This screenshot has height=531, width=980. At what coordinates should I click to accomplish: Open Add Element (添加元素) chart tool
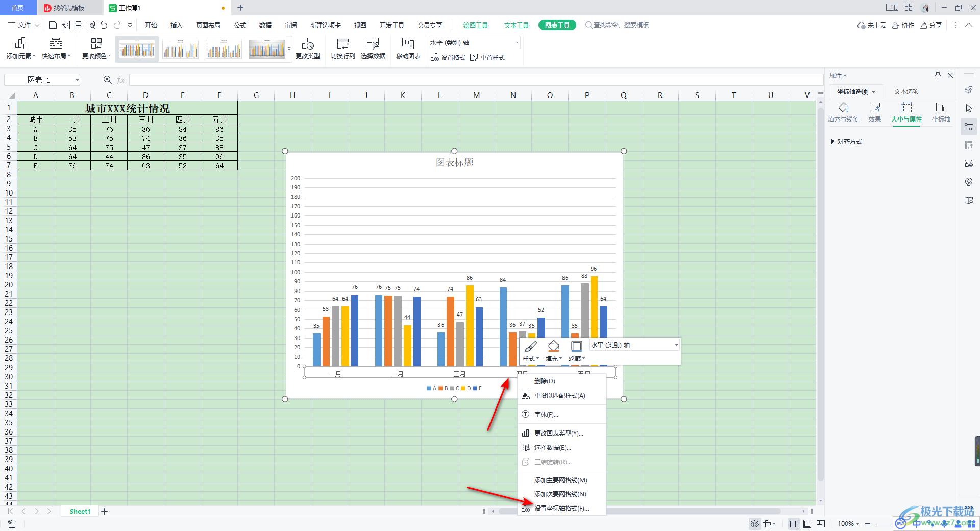point(20,49)
